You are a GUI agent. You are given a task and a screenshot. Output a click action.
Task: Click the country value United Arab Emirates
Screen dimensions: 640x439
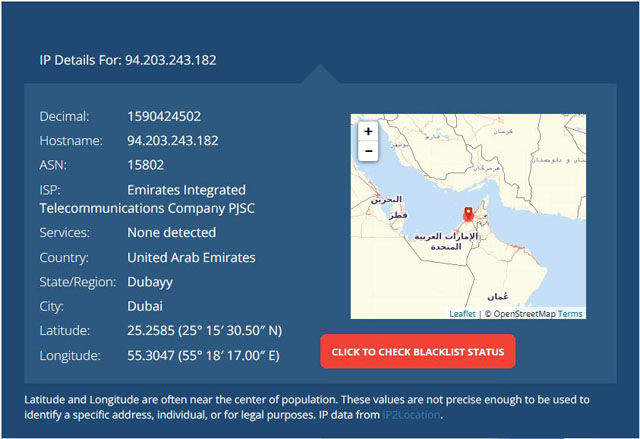[x=191, y=257]
